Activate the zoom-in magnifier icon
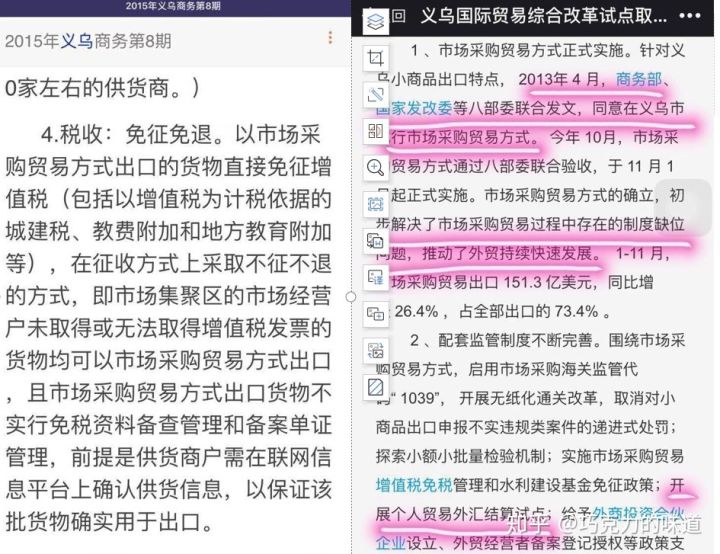 pyautogui.click(x=376, y=167)
